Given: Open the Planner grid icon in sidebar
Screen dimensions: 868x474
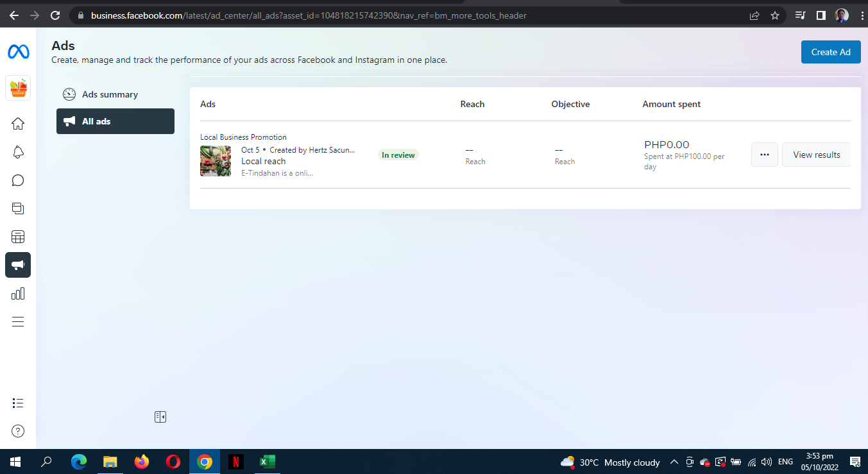Looking at the screenshot, I should (18, 237).
